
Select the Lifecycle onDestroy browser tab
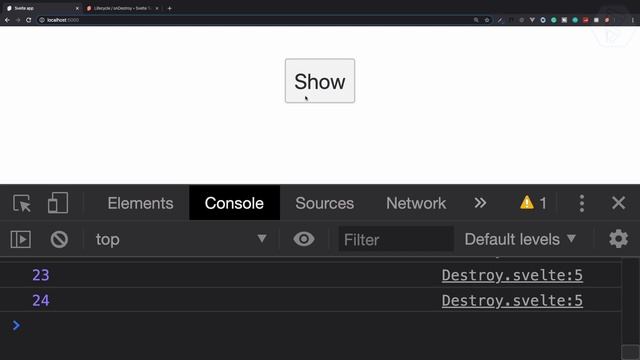122,8
